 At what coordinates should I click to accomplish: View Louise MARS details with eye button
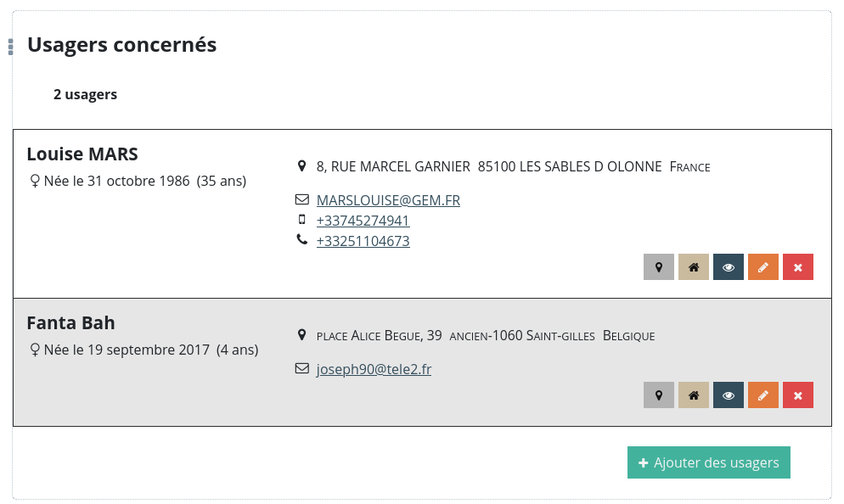729,267
